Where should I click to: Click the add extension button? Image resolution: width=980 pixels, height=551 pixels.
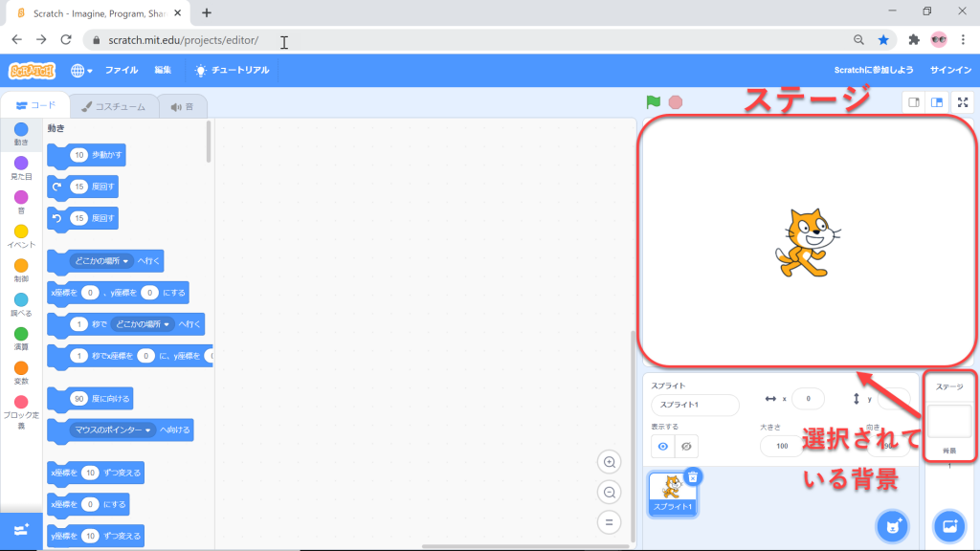[x=21, y=530]
